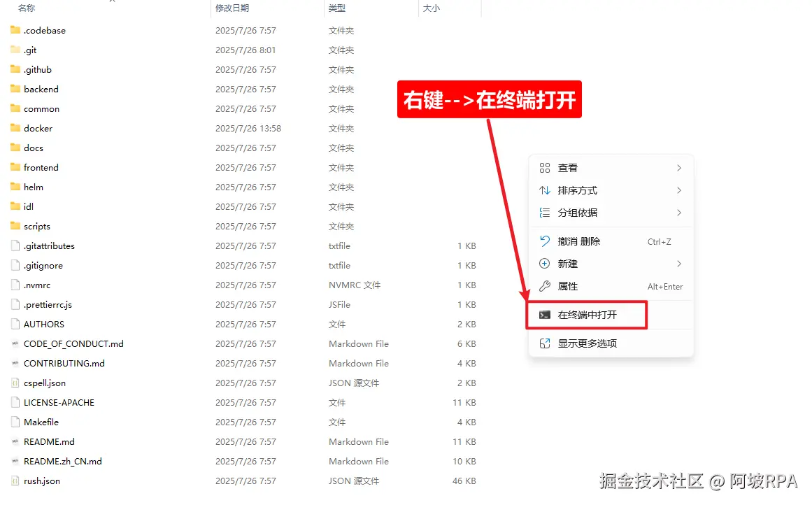Open the 排序方式 context menu item
The width and height of the screenshot is (812, 505).
click(x=611, y=190)
